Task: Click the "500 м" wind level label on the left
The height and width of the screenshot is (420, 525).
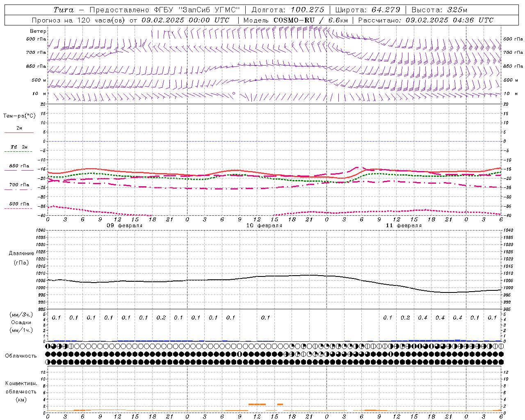Action: pyautogui.click(x=39, y=80)
